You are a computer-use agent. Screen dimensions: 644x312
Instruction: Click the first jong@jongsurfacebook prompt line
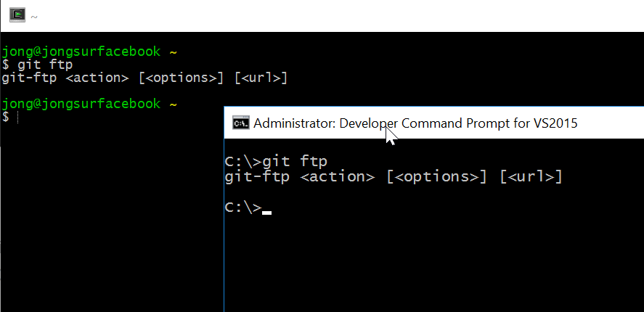(x=81, y=52)
